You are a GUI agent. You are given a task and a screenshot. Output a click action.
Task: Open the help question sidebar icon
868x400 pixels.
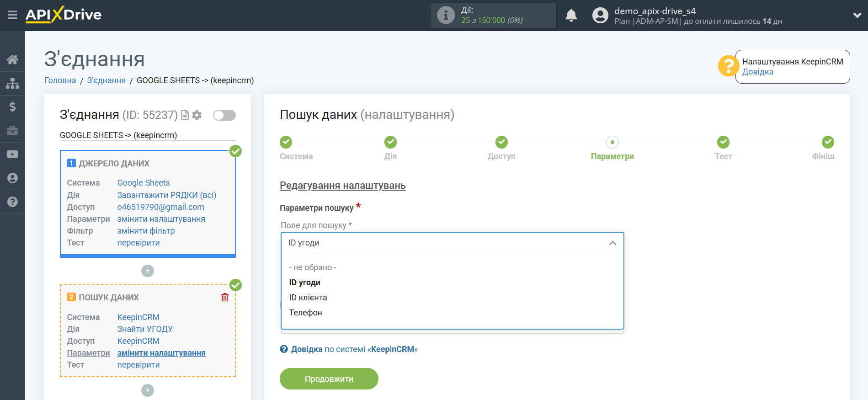click(x=12, y=202)
